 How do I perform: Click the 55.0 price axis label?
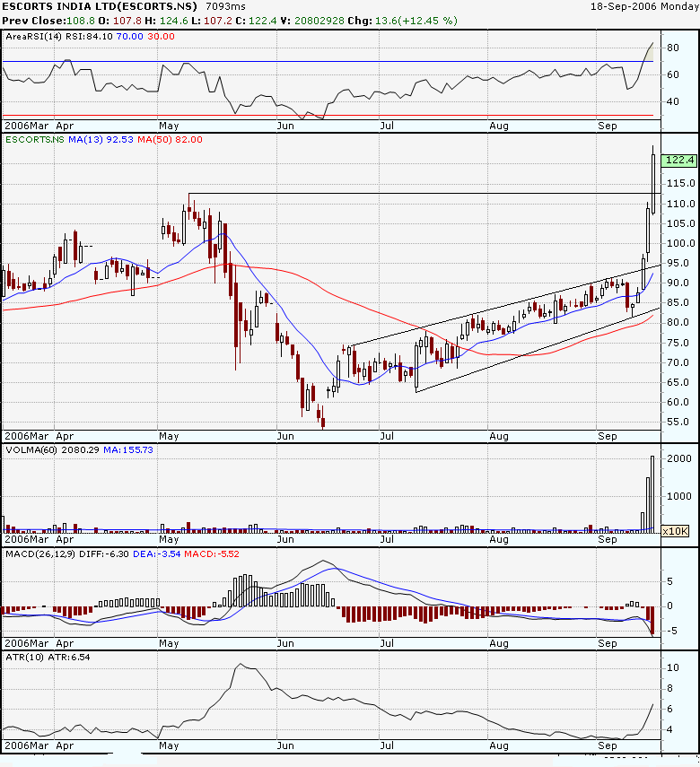click(678, 422)
